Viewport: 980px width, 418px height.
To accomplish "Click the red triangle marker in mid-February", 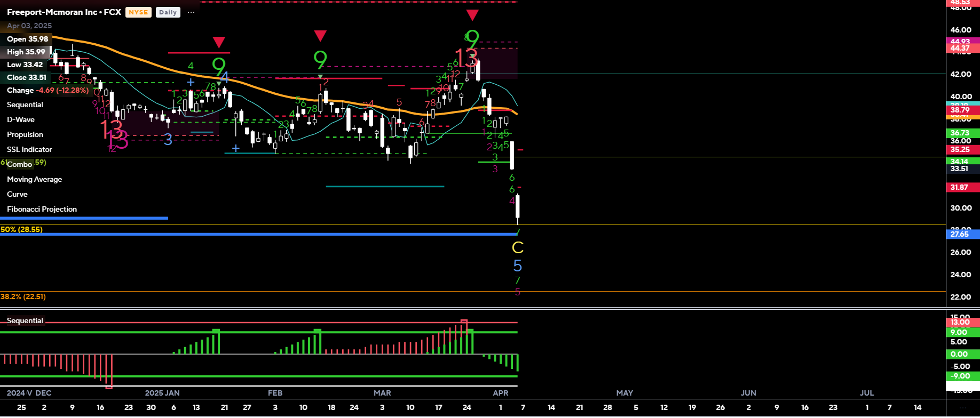I will point(320,36).
